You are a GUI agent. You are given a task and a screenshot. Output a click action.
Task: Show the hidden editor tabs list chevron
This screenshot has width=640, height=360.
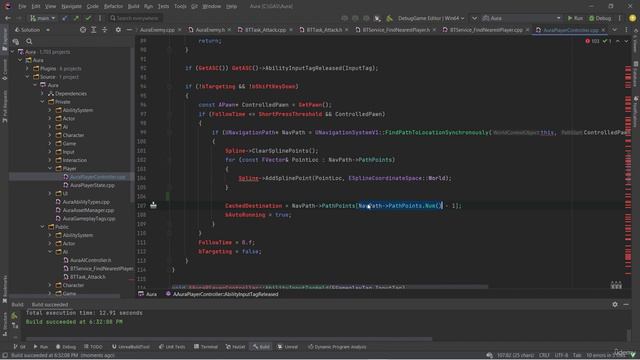pyautogui.click(x=615, y=30)
